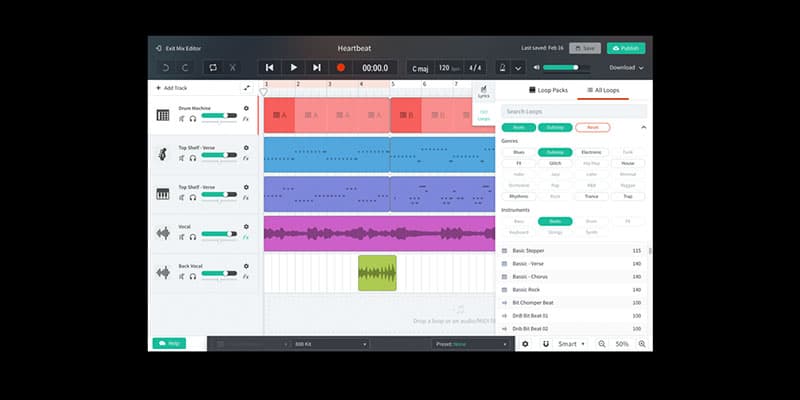Open settings gear on Drum Machine track

tap(246, 109)
